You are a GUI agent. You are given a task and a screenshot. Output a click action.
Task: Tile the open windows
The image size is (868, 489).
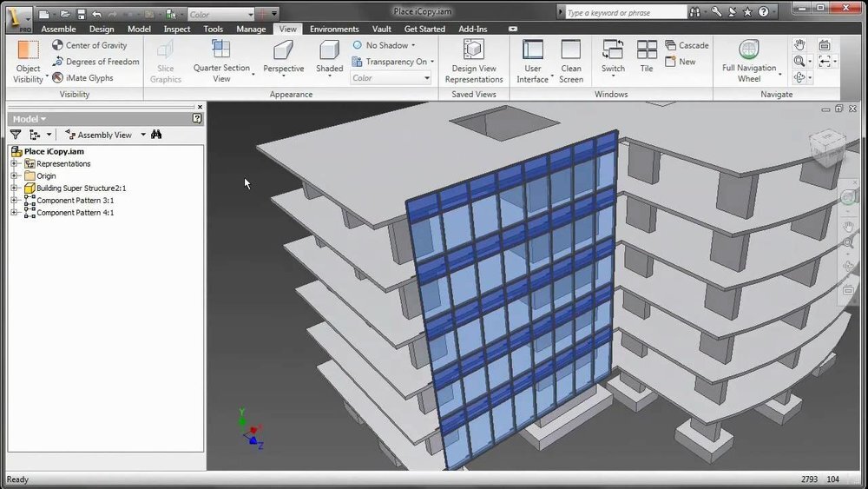click(647, 56)
